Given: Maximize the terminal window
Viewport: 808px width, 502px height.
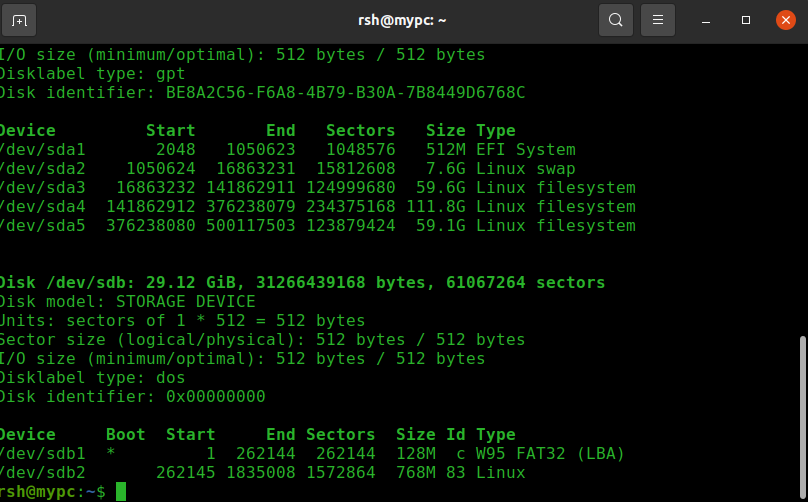Looking at the screenshot, I should click(x=746, y=20).
